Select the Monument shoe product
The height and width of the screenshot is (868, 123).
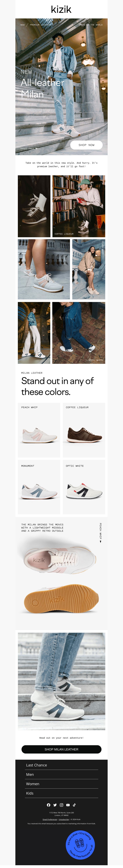pos(39,487)
